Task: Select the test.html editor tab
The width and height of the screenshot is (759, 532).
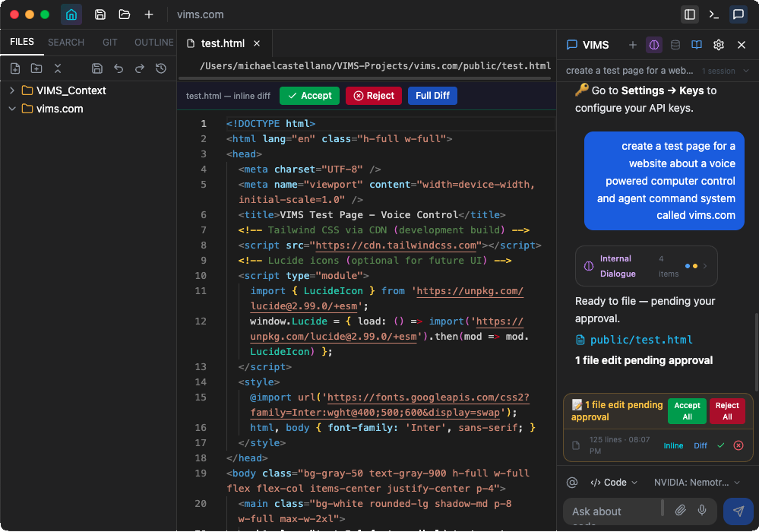Action: click(224, 43)
